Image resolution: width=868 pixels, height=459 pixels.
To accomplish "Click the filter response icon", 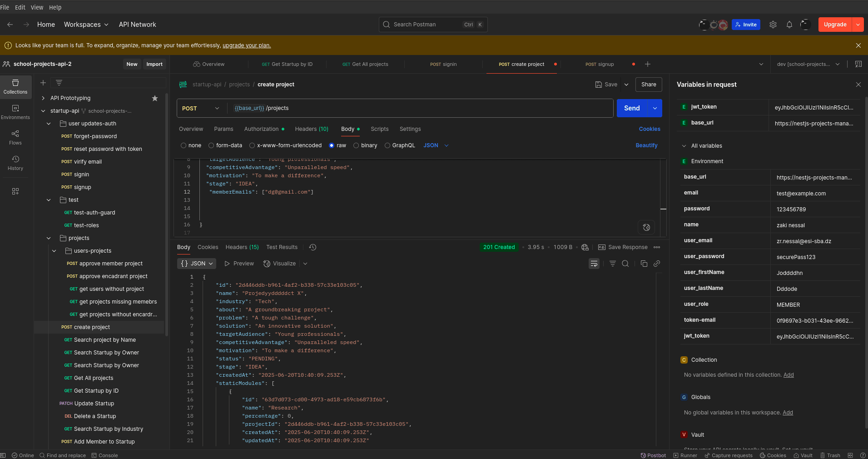I will click(613, 264).
